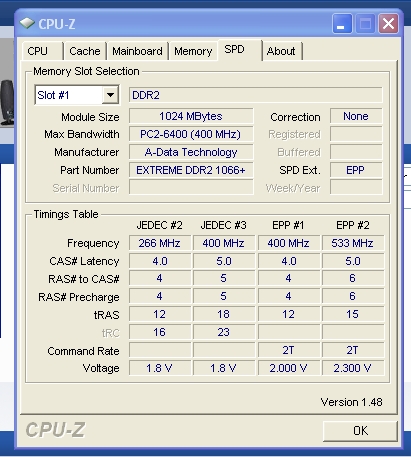The image size is (411, 457).
Task: Click the Correction value None
Action: click(356, 116)
